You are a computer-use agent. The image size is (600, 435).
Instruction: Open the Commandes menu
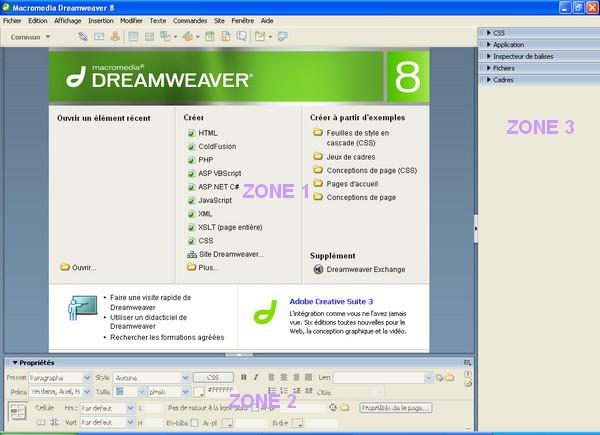(x=190, y=21)
